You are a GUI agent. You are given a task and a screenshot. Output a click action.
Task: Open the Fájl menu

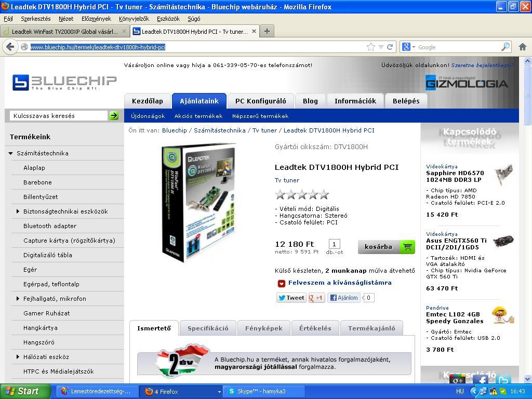(x=8, y=19)
